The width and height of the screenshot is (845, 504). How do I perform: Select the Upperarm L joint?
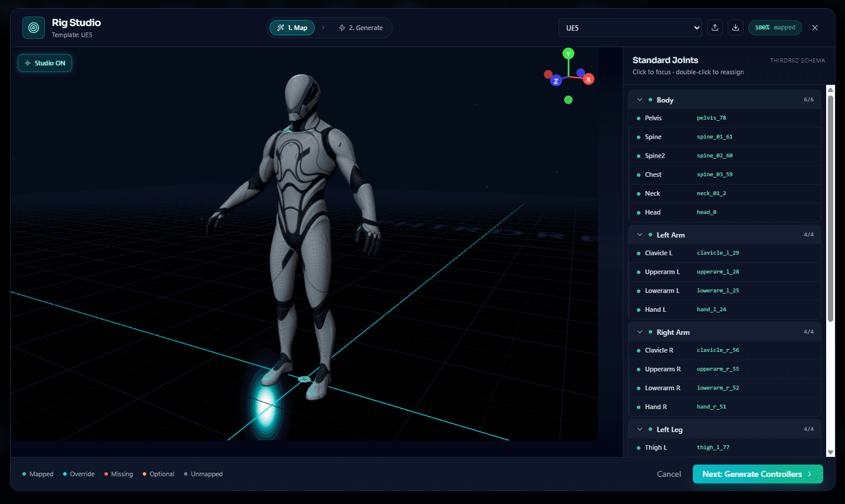tap(725, 272)
